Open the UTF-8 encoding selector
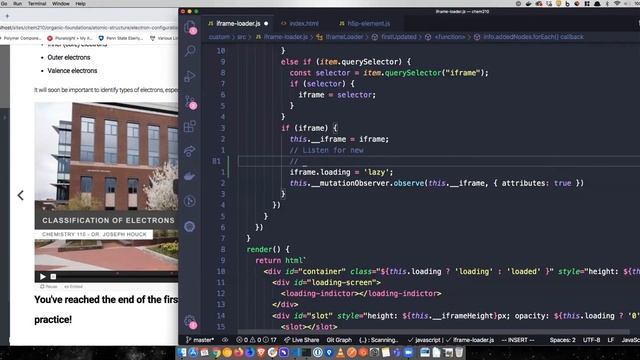 coord(591,340)
